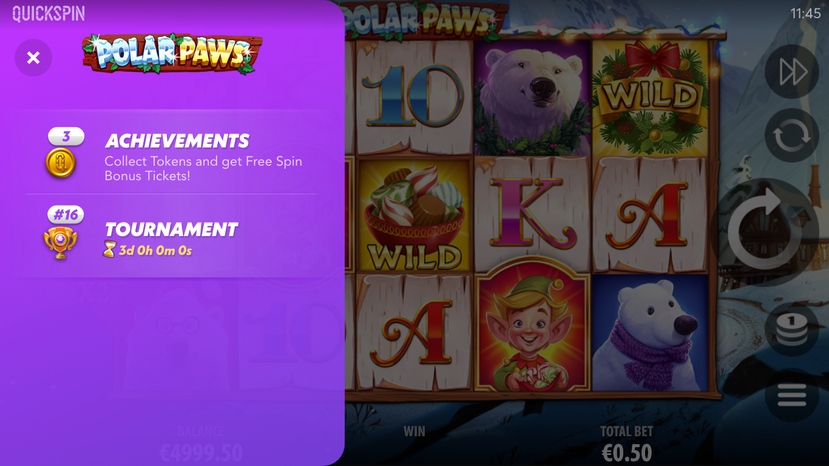The image size is (829, 466).
Task: Spin the reels with the big arrow
Action: click(765, 232)
